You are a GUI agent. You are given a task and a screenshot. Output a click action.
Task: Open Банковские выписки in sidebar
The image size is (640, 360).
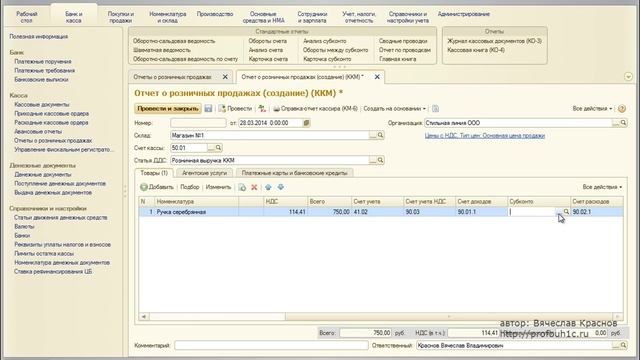coord(41,79)
